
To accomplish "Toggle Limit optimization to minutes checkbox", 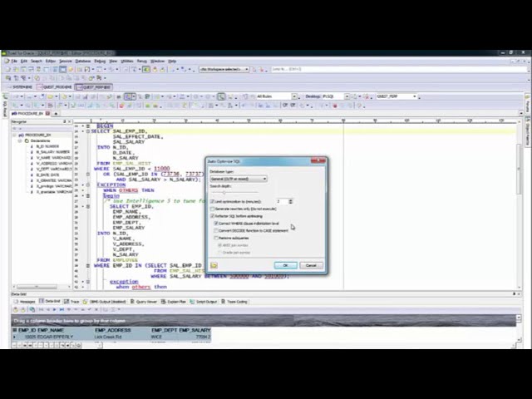I will (213, 201).
